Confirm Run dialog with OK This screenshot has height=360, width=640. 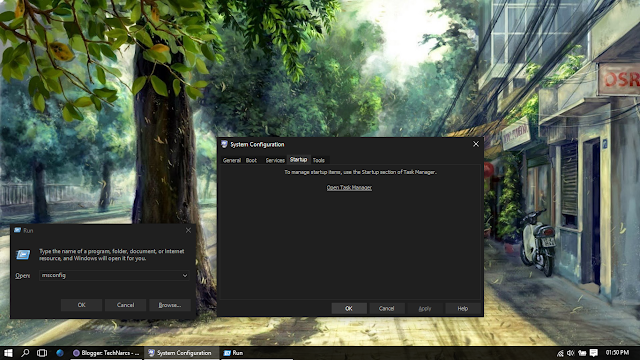coord(81,305)
